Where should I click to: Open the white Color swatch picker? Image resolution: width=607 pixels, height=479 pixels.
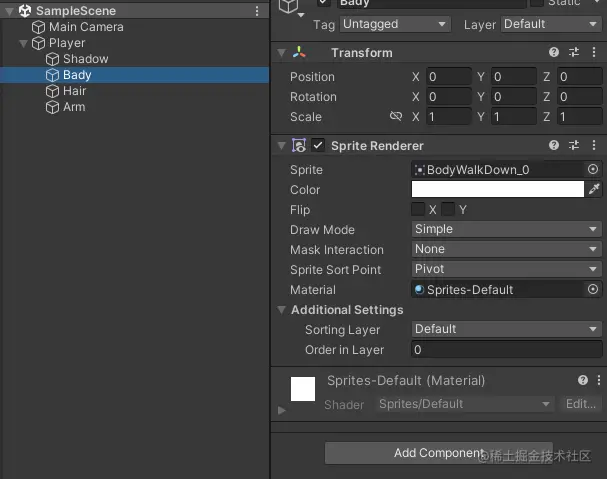click(x=497, y=189)
